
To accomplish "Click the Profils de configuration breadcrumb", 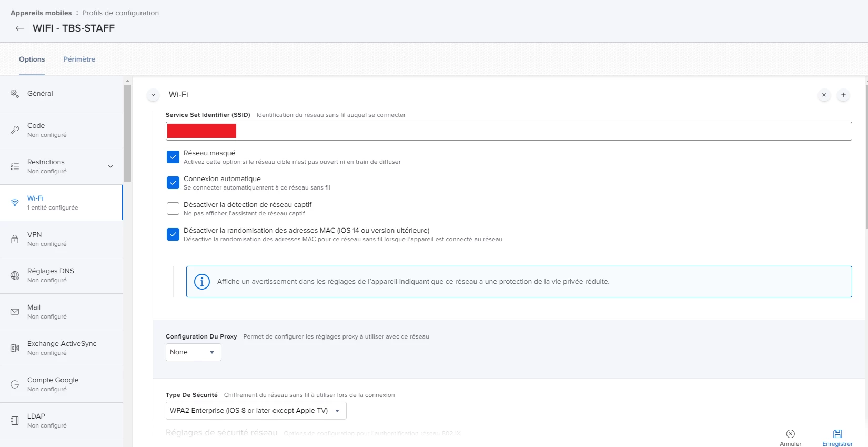I will click(120, 13).
